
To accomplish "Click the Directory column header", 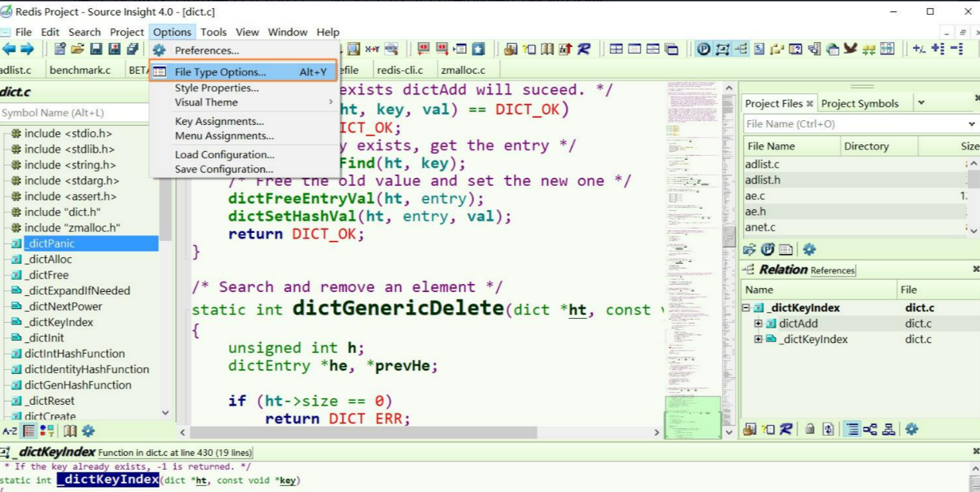I will 879,146.
